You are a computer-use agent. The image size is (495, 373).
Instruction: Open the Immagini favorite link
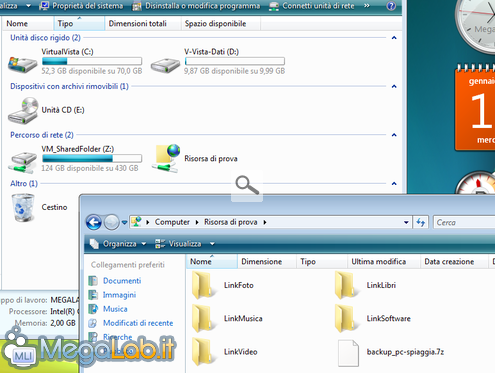point(119,295)
